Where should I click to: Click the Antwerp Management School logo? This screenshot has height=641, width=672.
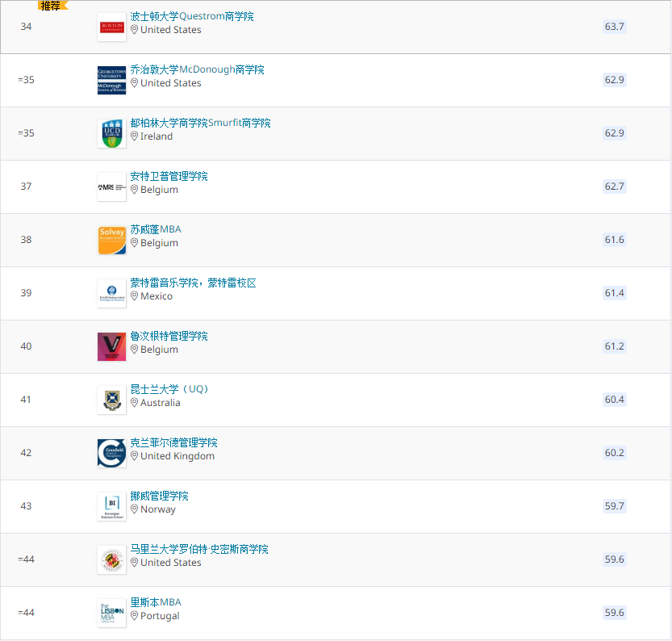pos(112,187)
